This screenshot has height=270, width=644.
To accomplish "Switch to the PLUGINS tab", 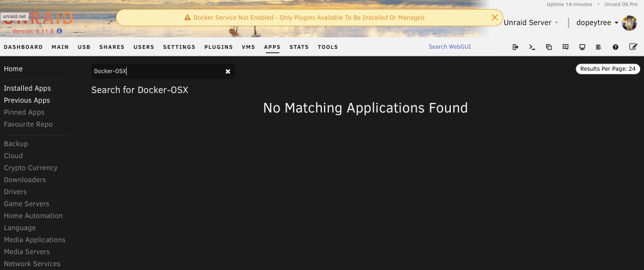I will coord(218,47).
